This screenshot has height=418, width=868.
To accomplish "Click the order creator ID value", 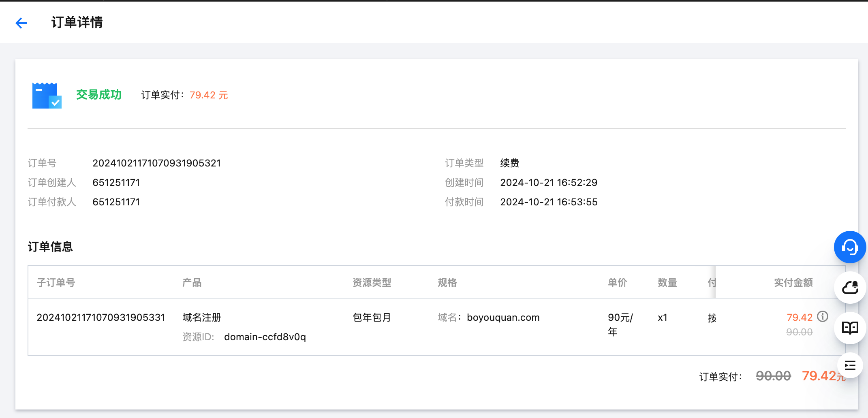I will [116, 183].
